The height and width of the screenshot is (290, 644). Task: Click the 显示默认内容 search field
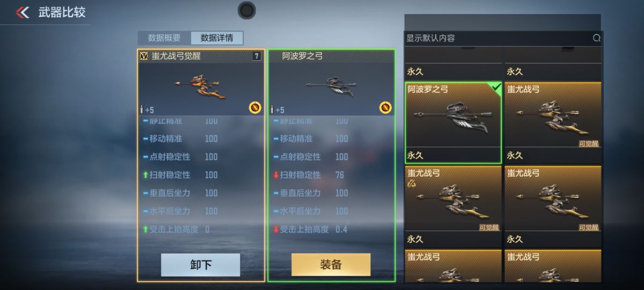[x=503, y=38]
